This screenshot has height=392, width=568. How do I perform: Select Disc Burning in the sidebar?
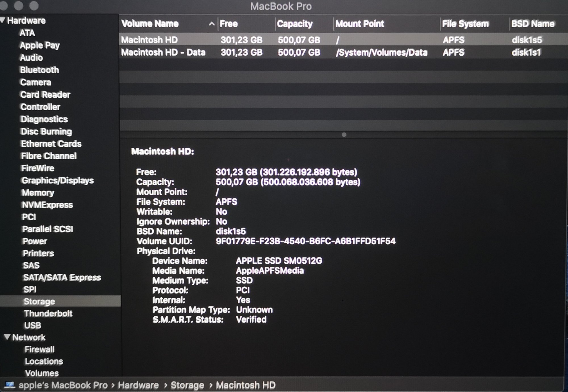[46, 131]
